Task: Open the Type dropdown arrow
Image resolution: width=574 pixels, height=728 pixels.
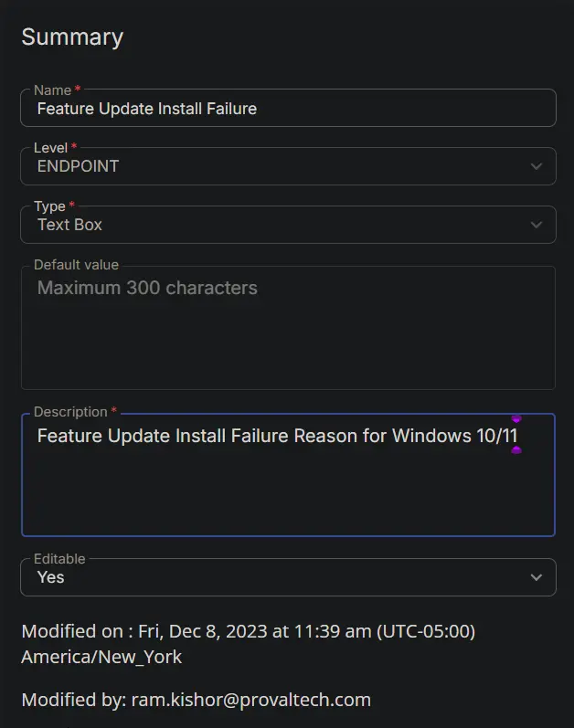Action: (537, 225)
